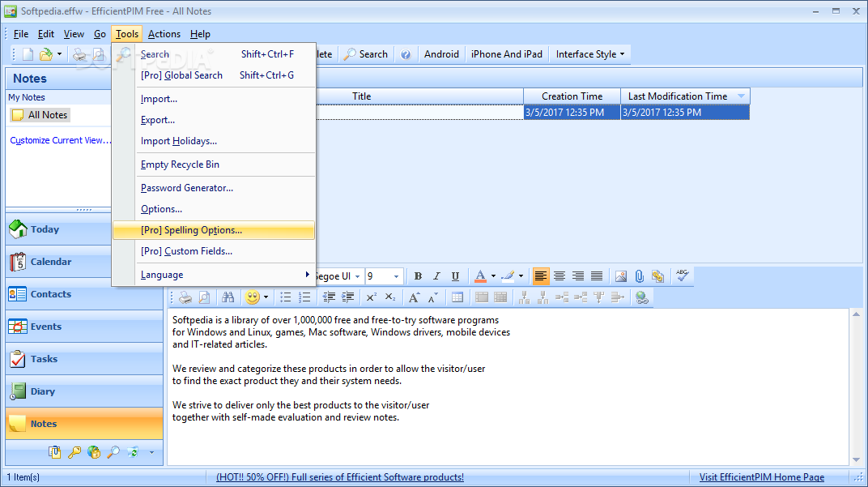Apply bold formatting
The width and height of the screenshot is (868, 487).
(x=418, y=276)
